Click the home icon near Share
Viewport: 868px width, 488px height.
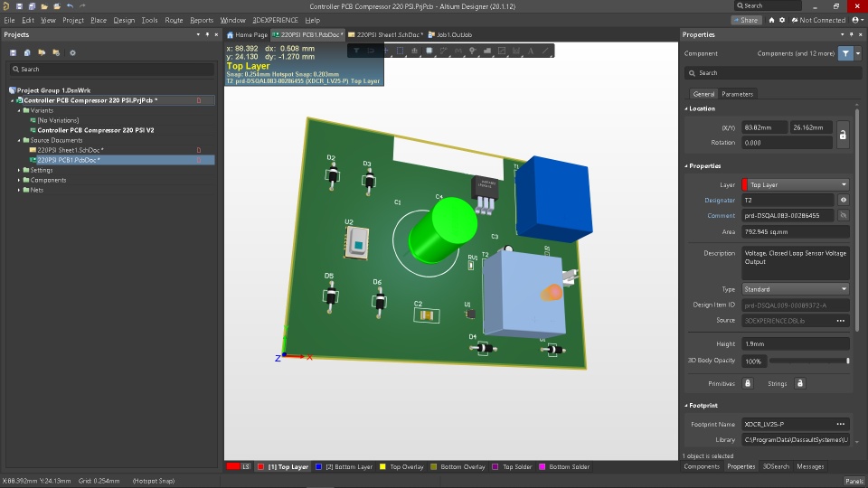pos(771,20)
